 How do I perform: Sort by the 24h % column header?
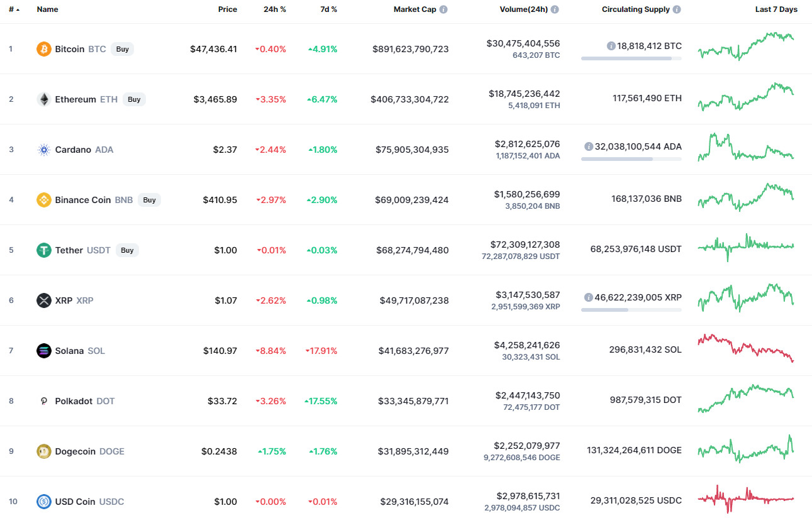click(274, 9)
